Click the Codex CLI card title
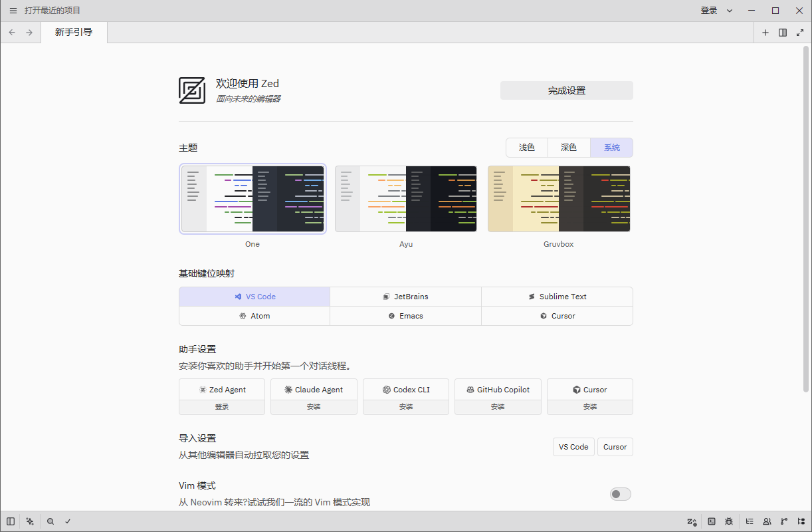 point(406,390)
